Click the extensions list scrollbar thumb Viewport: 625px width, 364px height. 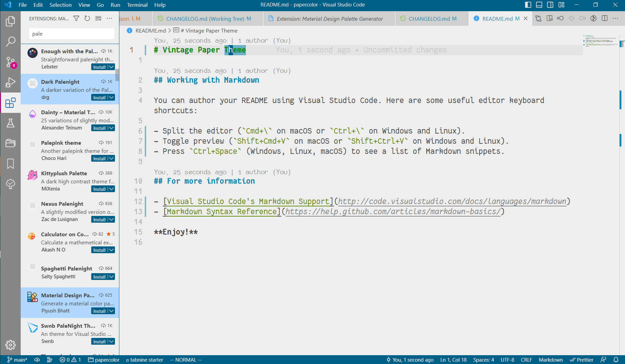coord(117,75)
